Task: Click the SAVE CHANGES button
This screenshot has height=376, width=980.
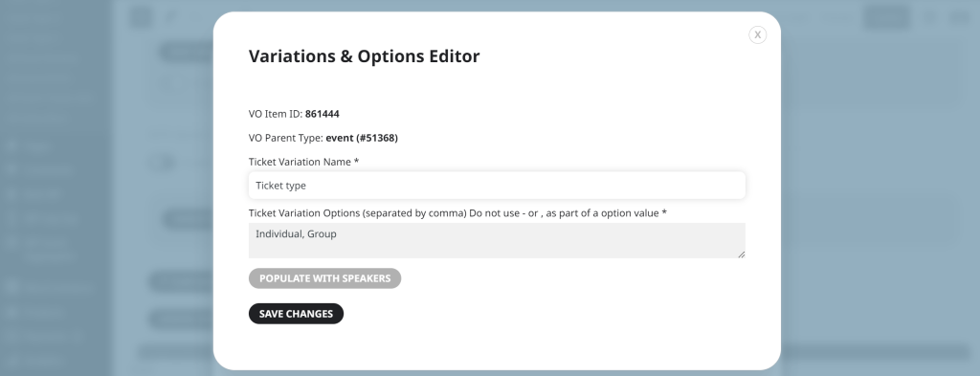Action: [x=297, y=314]
